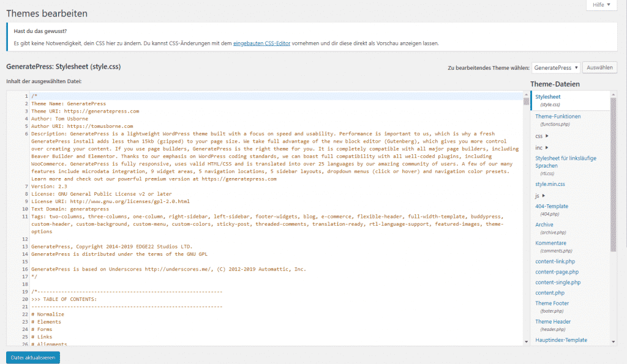Click the '# Normalize' code line
The image size is (627, 364).
pyautogui.click(x=48, y=314)
